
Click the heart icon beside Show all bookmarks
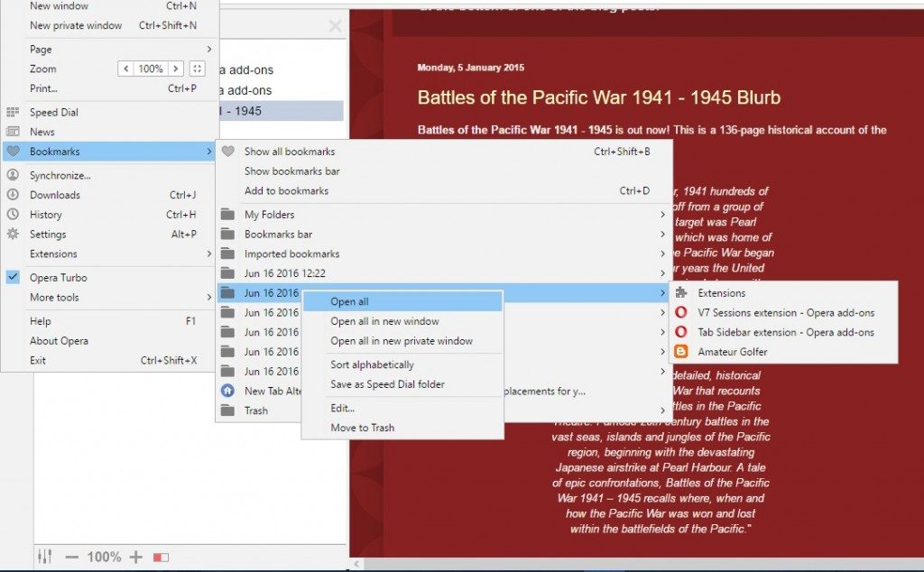[x=228, y=152]
